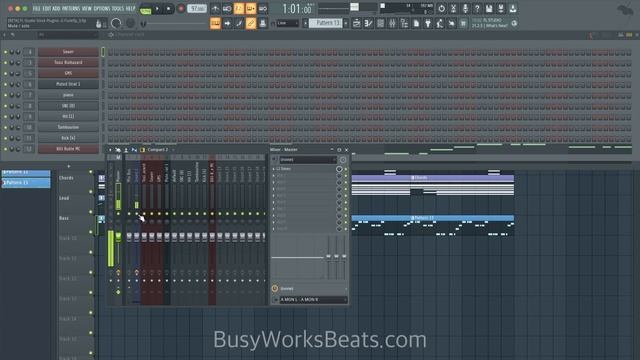
Task: Toggle the blend/overdub recording icon
Action: (x=251, y=9)
